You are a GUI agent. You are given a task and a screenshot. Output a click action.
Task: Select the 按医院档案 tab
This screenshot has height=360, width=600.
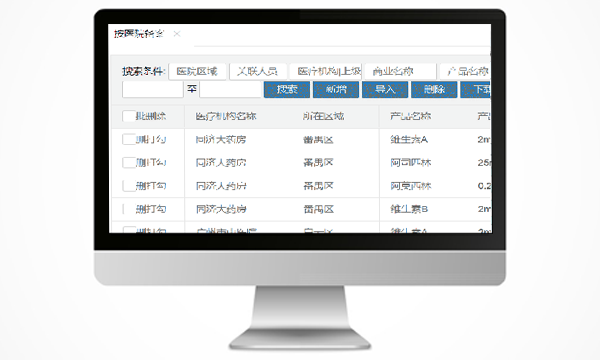coord(139,34)
